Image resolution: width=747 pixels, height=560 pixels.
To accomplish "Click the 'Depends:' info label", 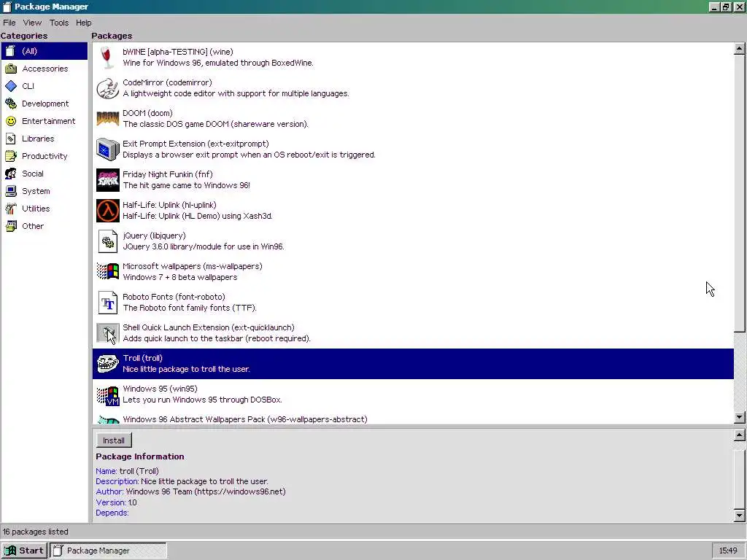I will (x=112, y=513).
